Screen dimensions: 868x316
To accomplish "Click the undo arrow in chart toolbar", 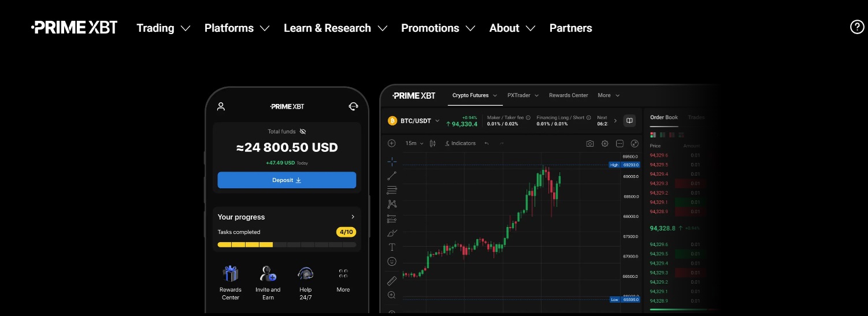I will 487,143.
